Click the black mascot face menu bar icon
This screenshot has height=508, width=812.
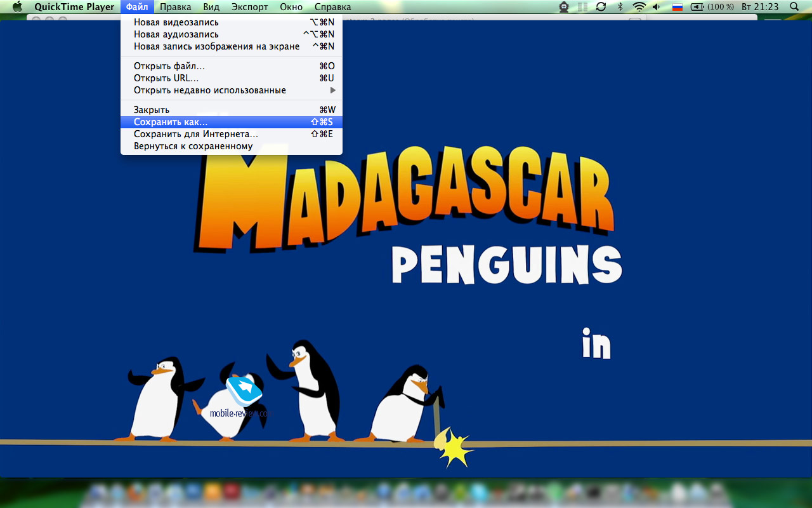[x=564, y=7]
